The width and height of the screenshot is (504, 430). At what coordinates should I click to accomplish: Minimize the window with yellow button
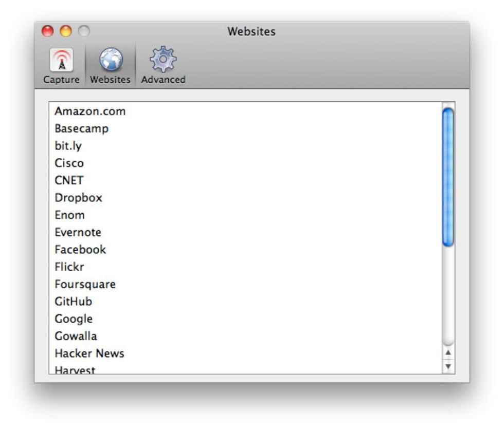tap(66, 31)
